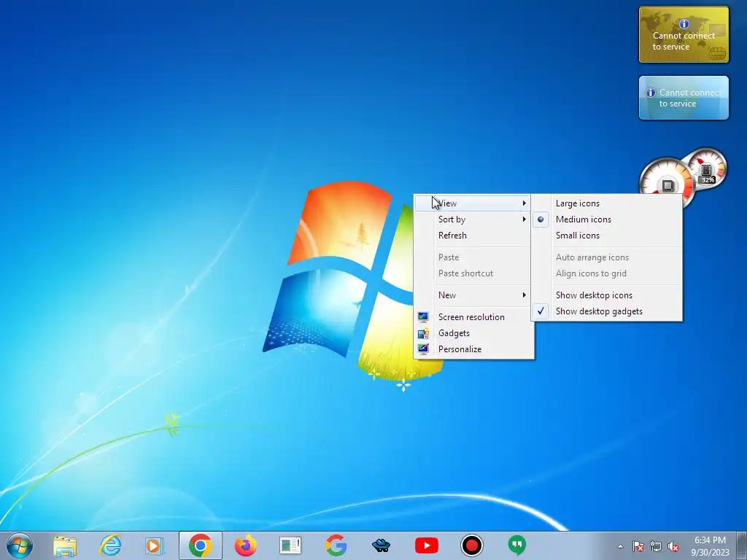Click the grayed Paste shortcut entry
The image size is (747, 560).
pyautogui.click(x=473, y=273)
